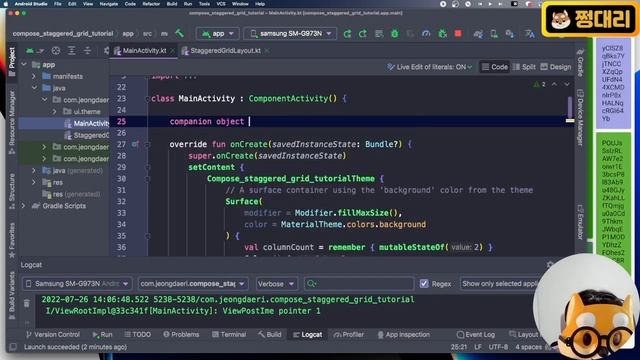Viewport: 640px width, 360px height.
Task: Open the Terminal tool window tab
Action: [x=229, y=335]
